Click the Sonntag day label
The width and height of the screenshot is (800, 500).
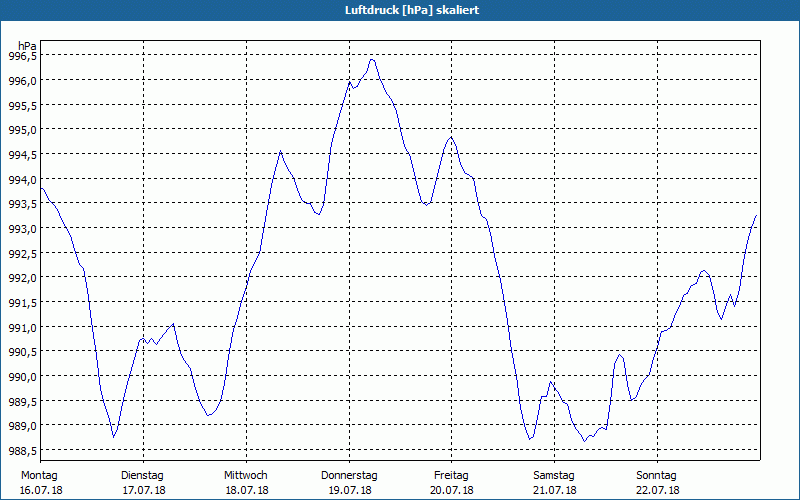pyautogui.click(x=656, y=476)
